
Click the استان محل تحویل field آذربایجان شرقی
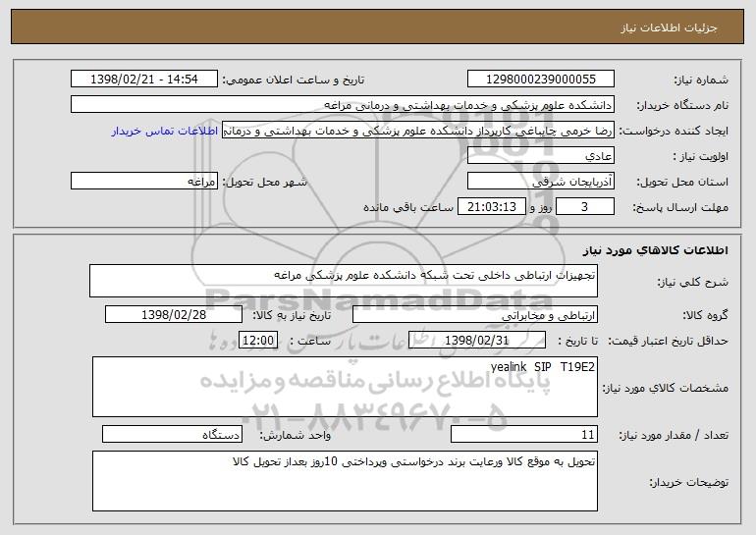[540, 181]
